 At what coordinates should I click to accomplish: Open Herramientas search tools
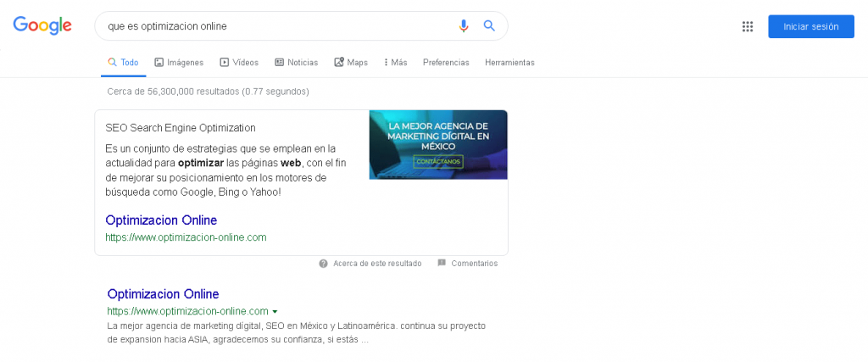point(509,63)
